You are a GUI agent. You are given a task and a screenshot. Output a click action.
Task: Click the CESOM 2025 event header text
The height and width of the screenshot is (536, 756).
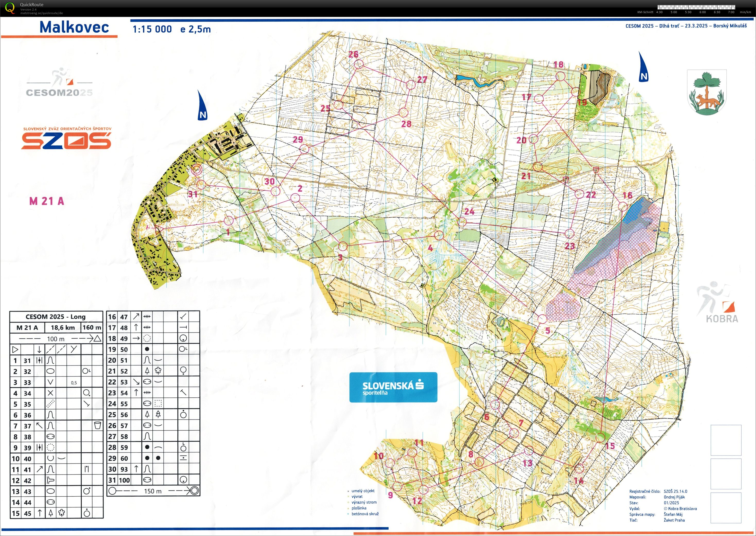tap(686, 26)
